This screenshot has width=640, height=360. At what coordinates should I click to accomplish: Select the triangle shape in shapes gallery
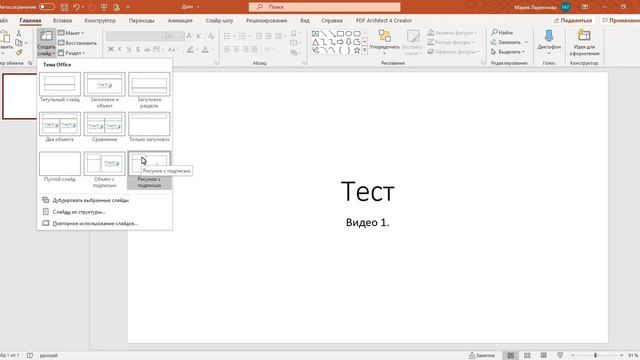(316, 42)
